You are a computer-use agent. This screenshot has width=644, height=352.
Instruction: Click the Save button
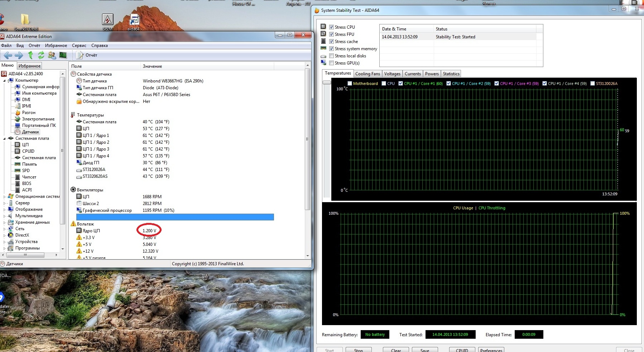click(425, 350)
